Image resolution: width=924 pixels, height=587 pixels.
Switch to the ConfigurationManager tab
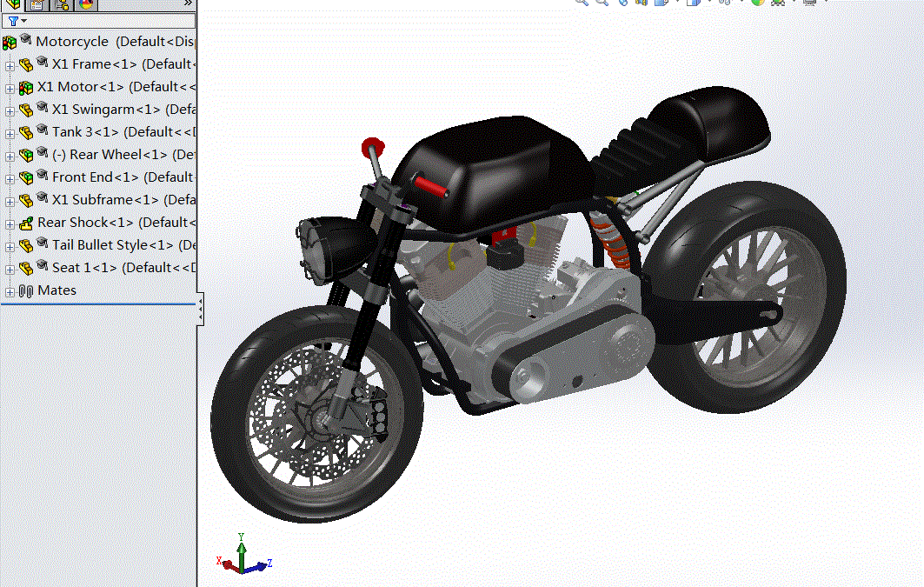(62, 4)
